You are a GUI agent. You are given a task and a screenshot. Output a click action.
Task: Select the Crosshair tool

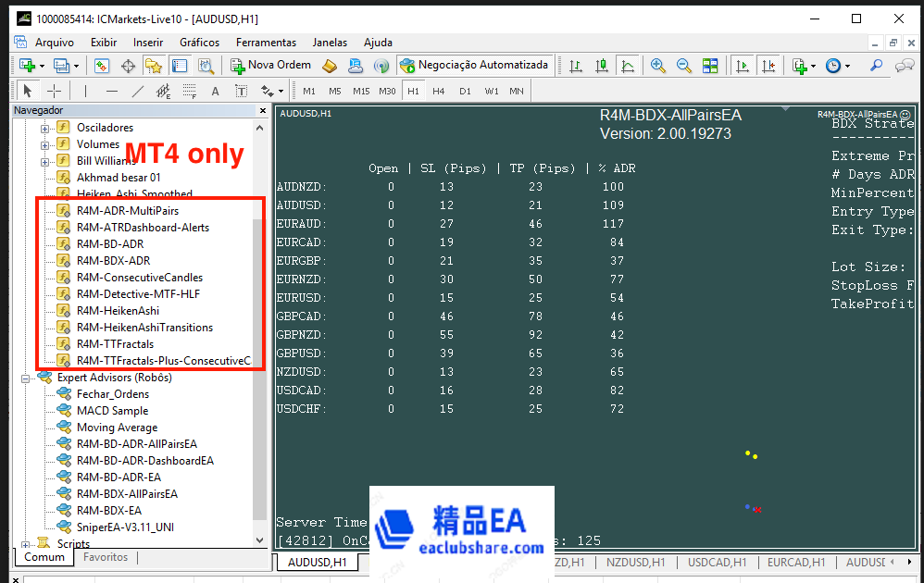54,91
